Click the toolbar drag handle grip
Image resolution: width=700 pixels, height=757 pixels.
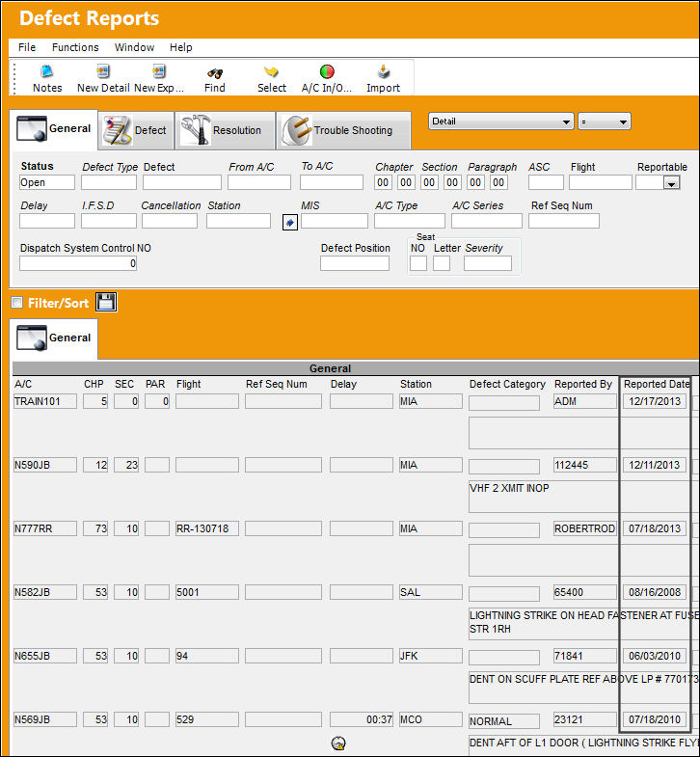[x=14, y=78]
